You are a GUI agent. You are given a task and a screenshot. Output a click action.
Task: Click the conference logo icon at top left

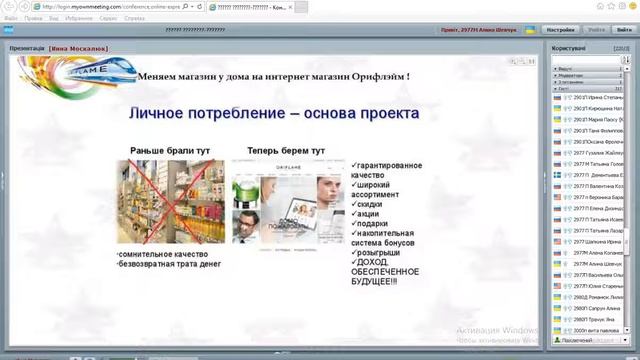coord(9,29)
